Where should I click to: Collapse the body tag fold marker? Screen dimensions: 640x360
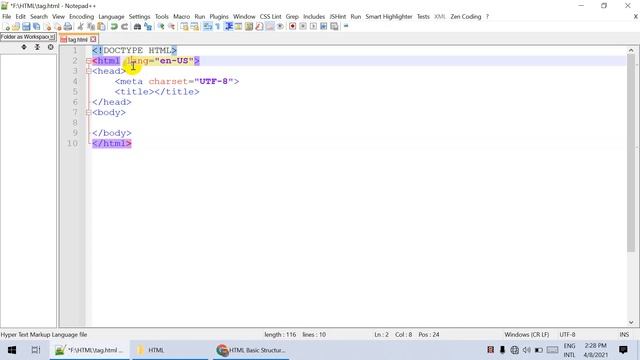(x=89, y=113)
